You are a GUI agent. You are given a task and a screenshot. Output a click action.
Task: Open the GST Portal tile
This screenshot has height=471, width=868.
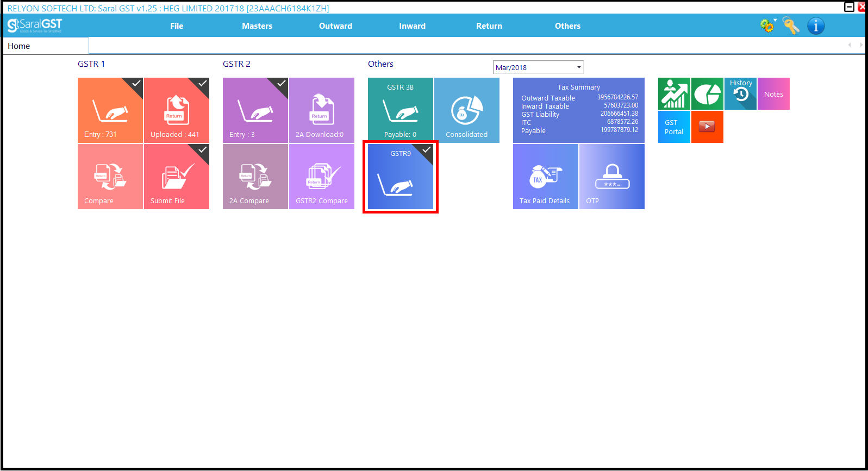(674, 127)
